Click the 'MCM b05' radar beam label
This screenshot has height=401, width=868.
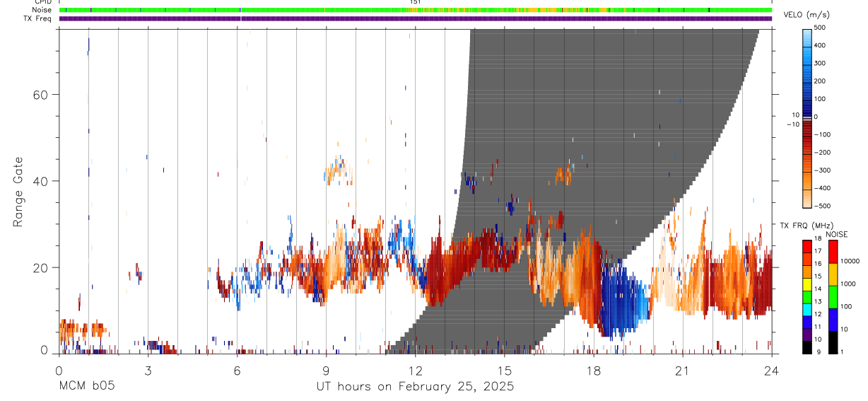click(86, 388)
